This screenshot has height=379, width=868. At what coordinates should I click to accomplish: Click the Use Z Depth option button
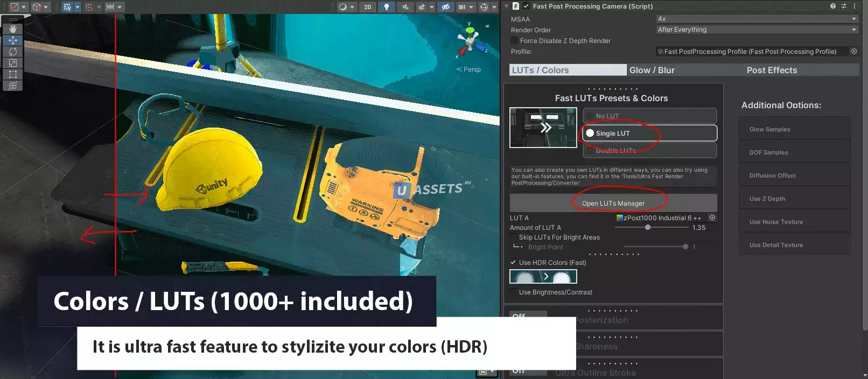point(795,199)
